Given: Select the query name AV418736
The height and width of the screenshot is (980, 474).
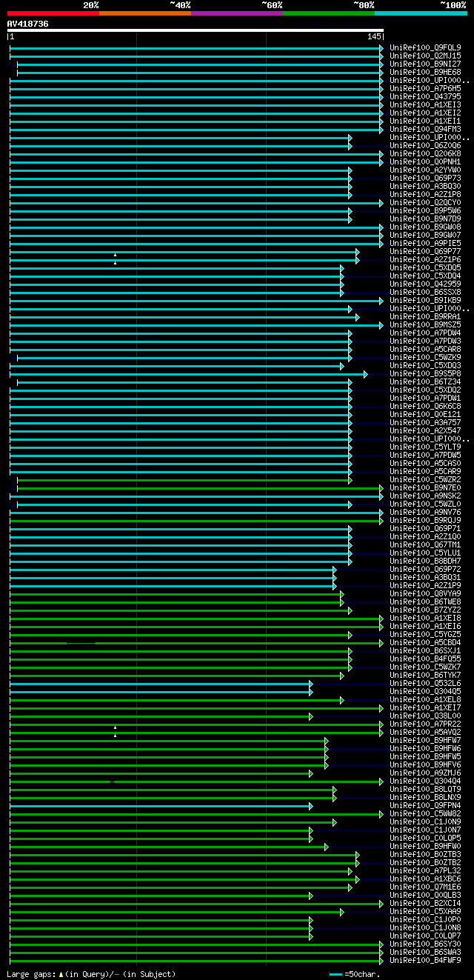Looking at the screenshot, I should tap(28, 24).
